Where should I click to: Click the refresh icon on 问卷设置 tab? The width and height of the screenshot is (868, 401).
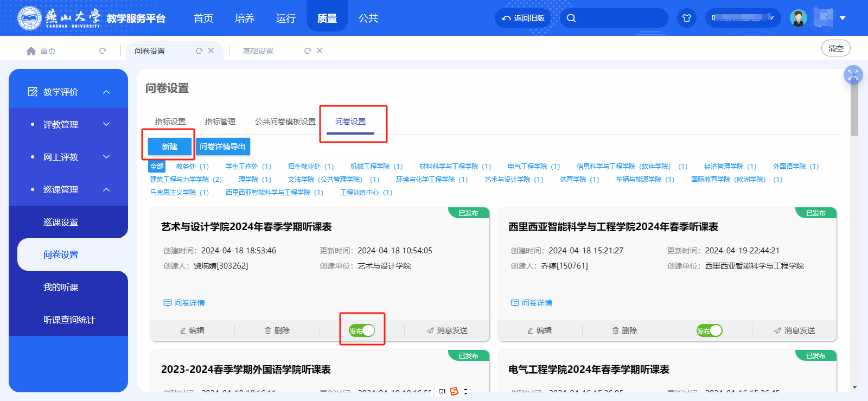199,50
